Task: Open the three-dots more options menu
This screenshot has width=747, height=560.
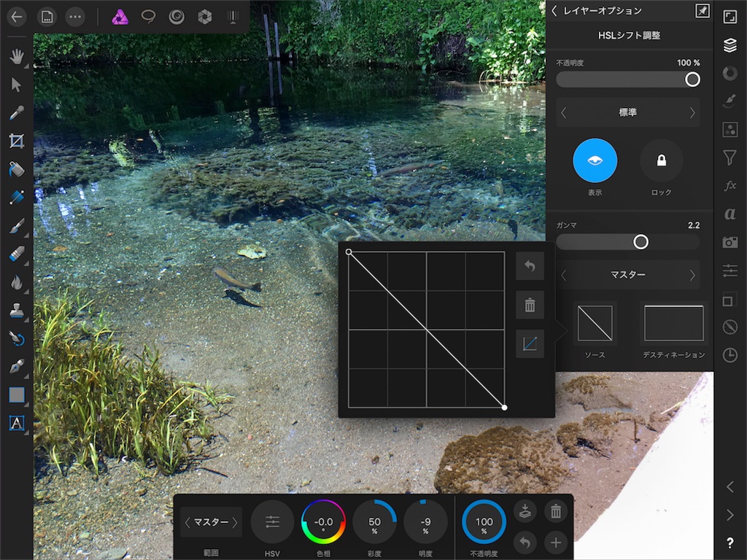Action: pyautogui.click(x=75, y=17)
